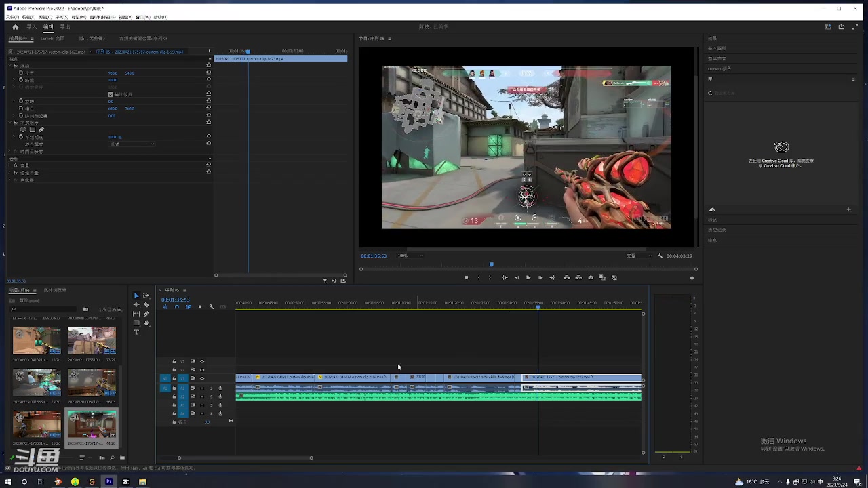
Task: Select the Rectangle tool in tools panel
Action: click(136, 323)
